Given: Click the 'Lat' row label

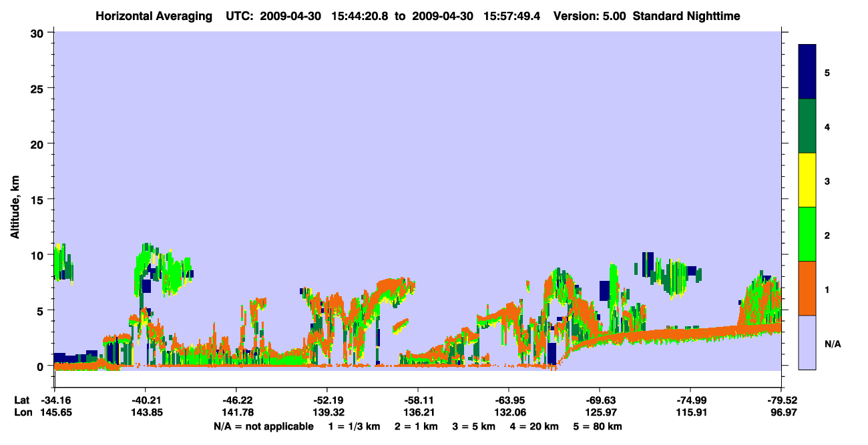Looking at the screenshot, I should click(21, 400).
